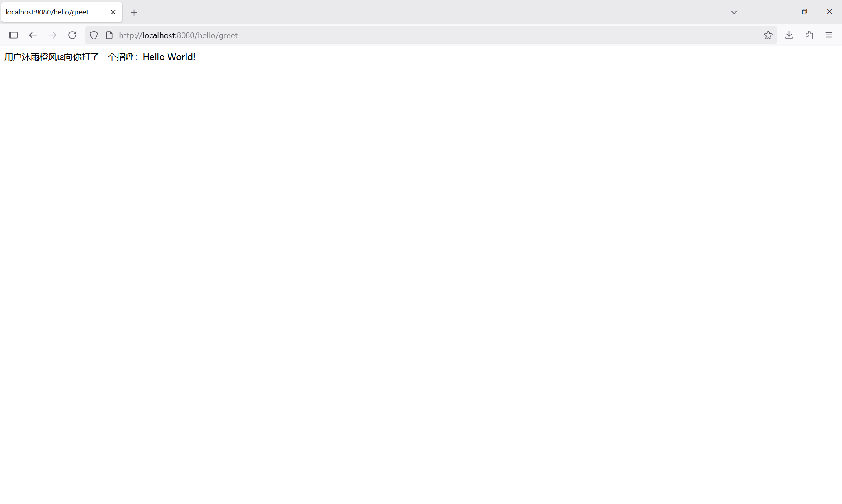Click the forward navigation arrow
Screen dimensions: 842x504
click(x=53, y=35)
